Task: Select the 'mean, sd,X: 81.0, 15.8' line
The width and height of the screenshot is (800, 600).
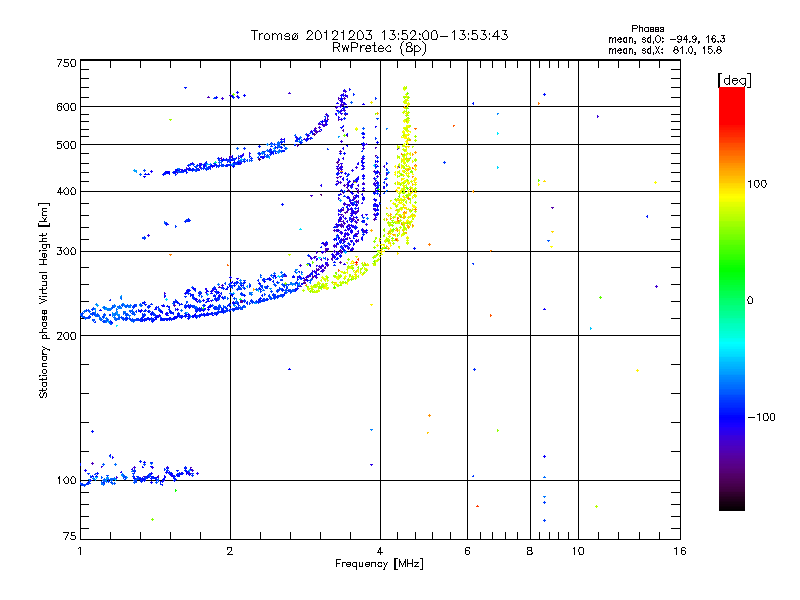Action: point(665,50)
